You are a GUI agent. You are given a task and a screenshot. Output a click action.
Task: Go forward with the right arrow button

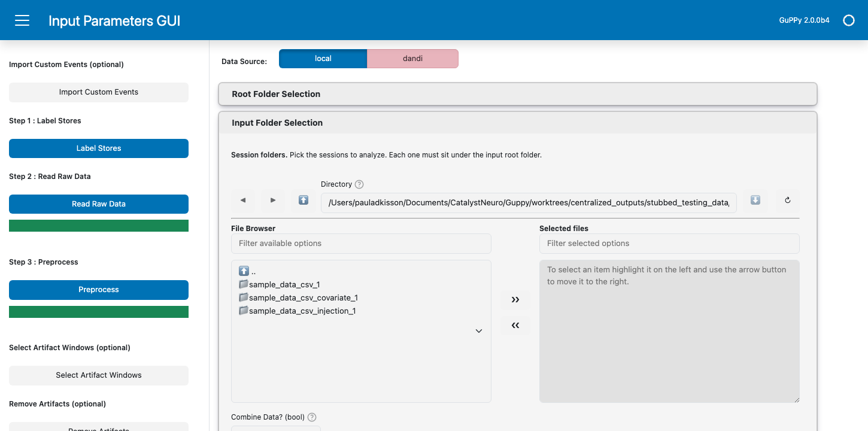[x=273, y=200]
